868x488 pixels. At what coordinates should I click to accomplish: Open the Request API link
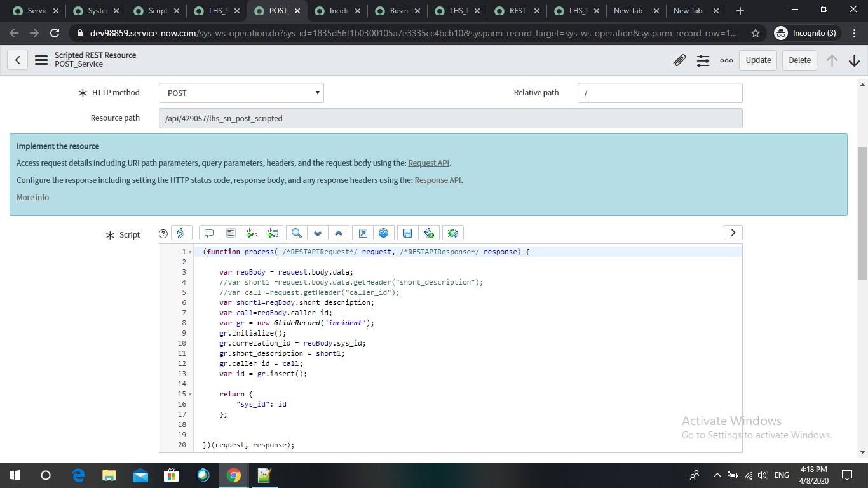click(428, 163)
